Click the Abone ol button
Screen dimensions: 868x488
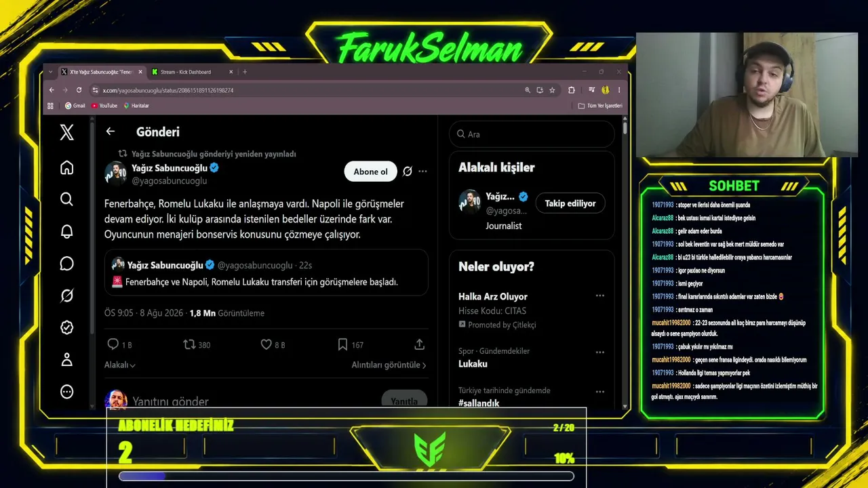370,171
